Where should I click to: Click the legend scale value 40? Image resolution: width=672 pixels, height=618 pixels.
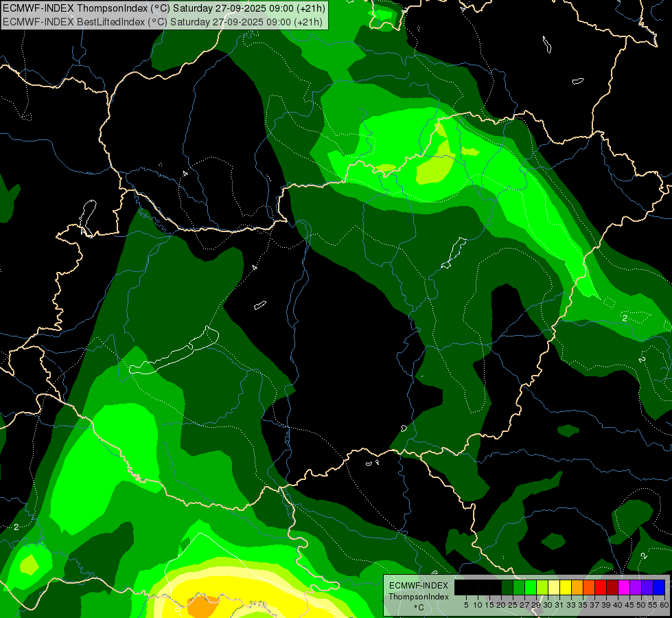[618, 605]
